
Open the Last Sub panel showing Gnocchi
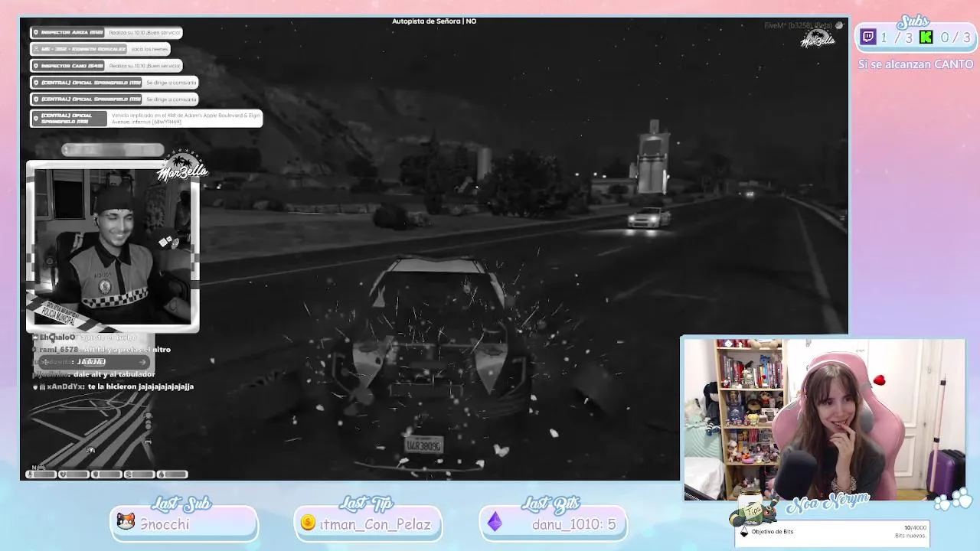tap(184, 523)
